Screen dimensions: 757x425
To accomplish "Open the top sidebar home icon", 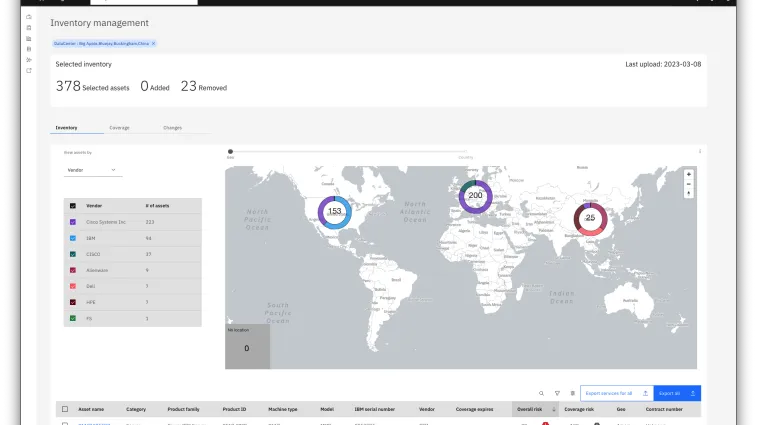I will [29, 17].
